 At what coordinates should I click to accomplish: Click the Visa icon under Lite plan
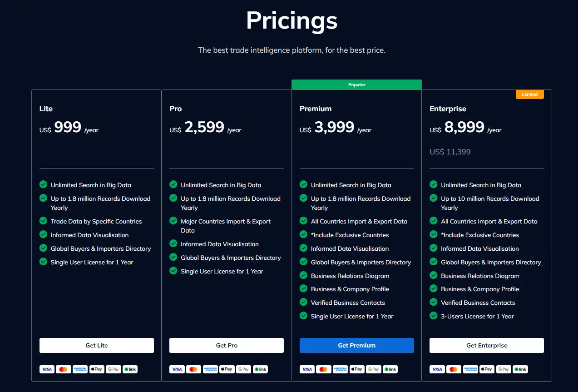click(47, 369)
